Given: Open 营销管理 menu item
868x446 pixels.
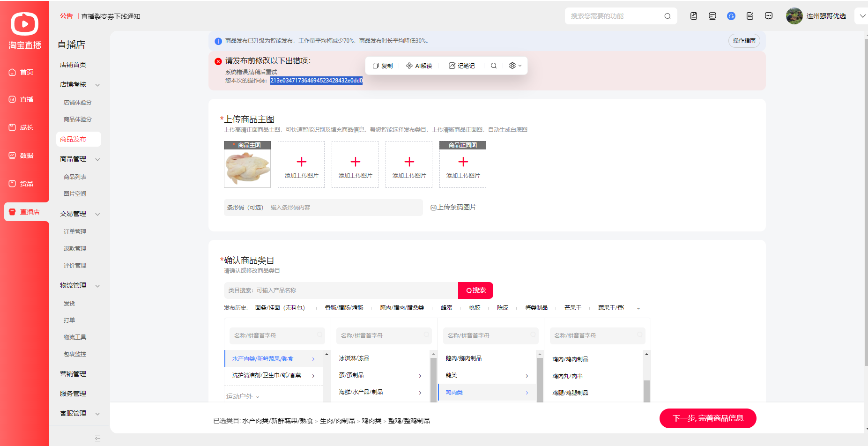Looking at the screenshot, I should click(73, 374).
